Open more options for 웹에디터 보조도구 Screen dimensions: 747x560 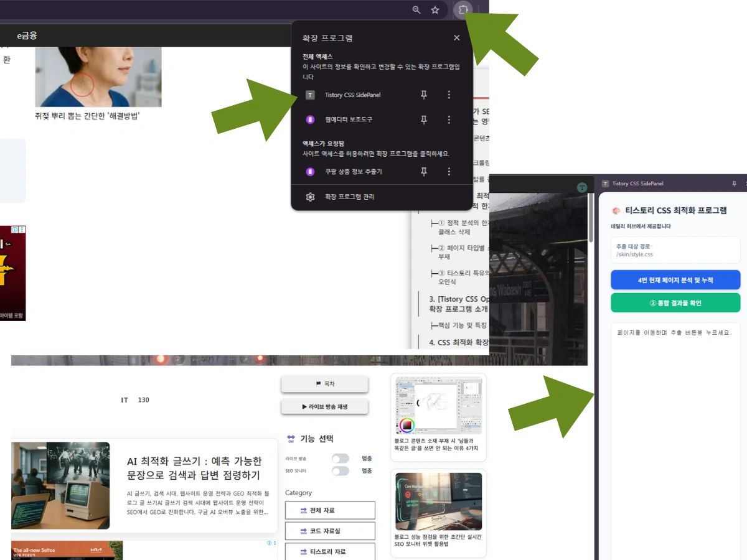(x=449, y=119)
